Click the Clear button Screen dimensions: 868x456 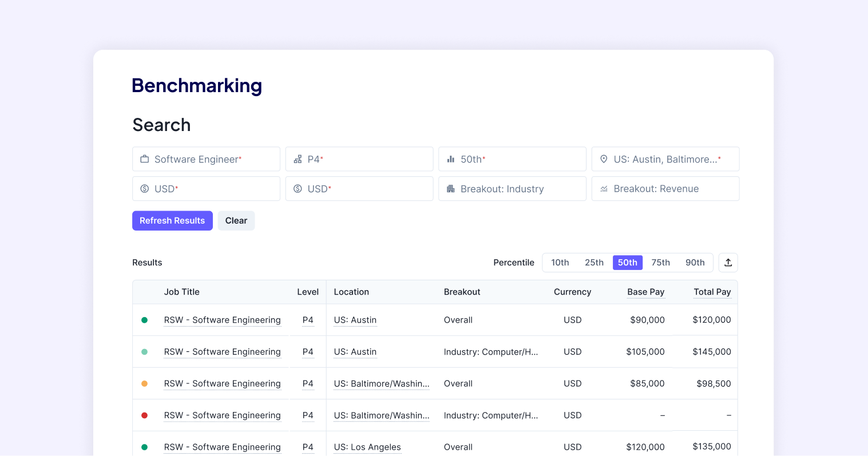(x=236, y=221)
